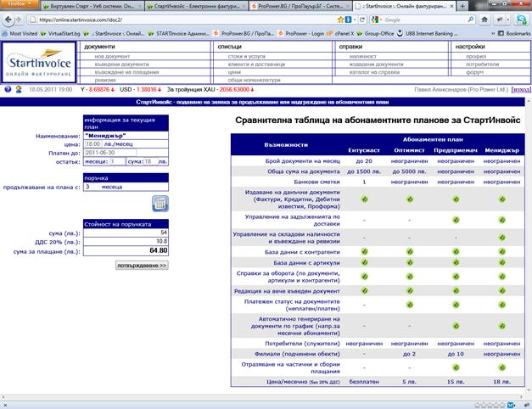
Task: Click Платен до date field 2011-06-30
Action: 110,153
